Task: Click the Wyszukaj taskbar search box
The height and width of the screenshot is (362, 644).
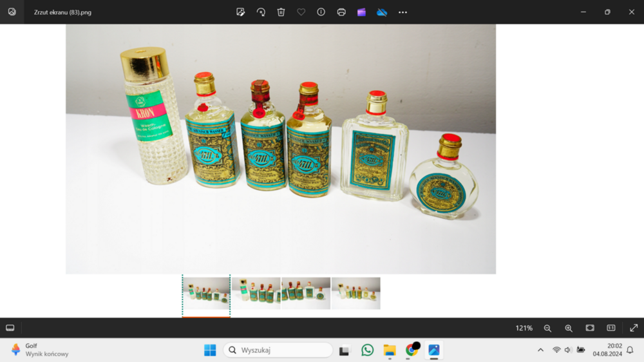Action: tap(278, 350)
